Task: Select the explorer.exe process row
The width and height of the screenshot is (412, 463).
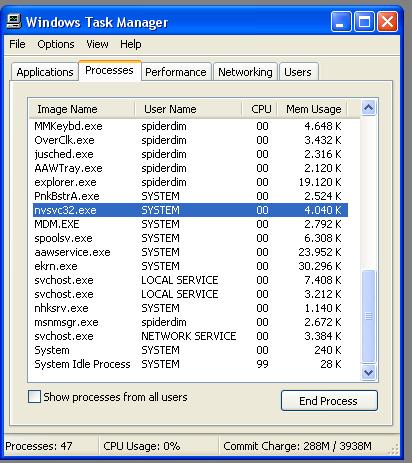Action: tap(190, 182)
